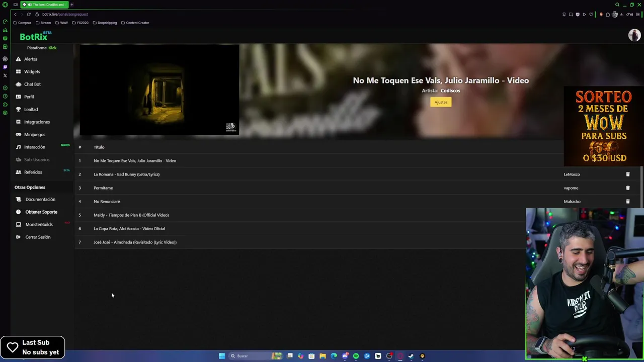Open File Explorer from the taskbar

[323, 356]
